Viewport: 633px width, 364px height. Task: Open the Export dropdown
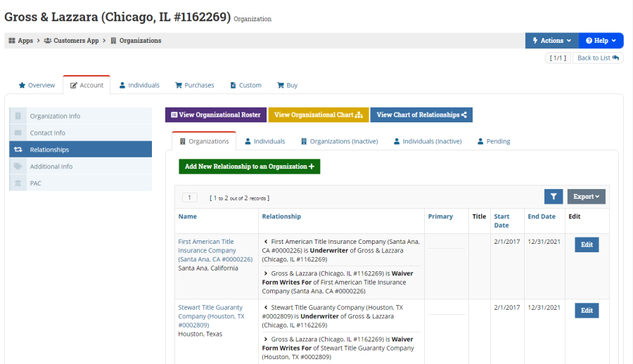point(586,197)
